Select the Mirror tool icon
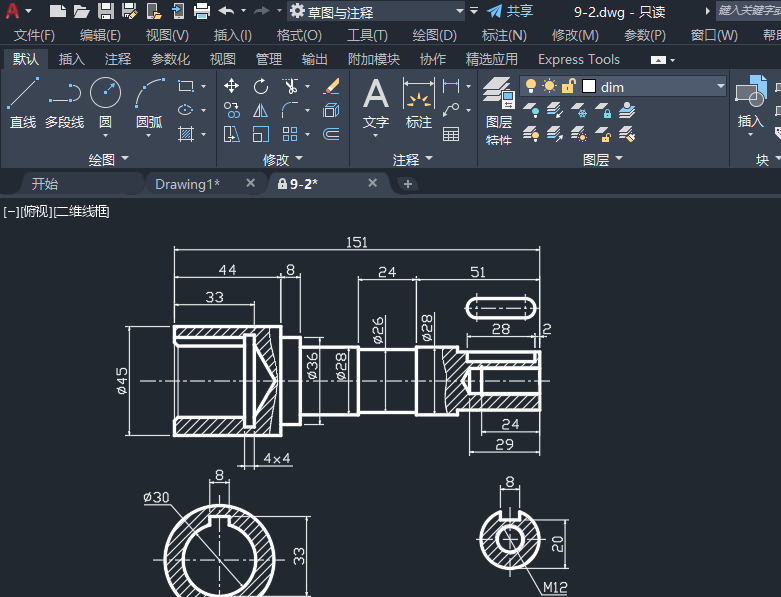 [261, 110]
